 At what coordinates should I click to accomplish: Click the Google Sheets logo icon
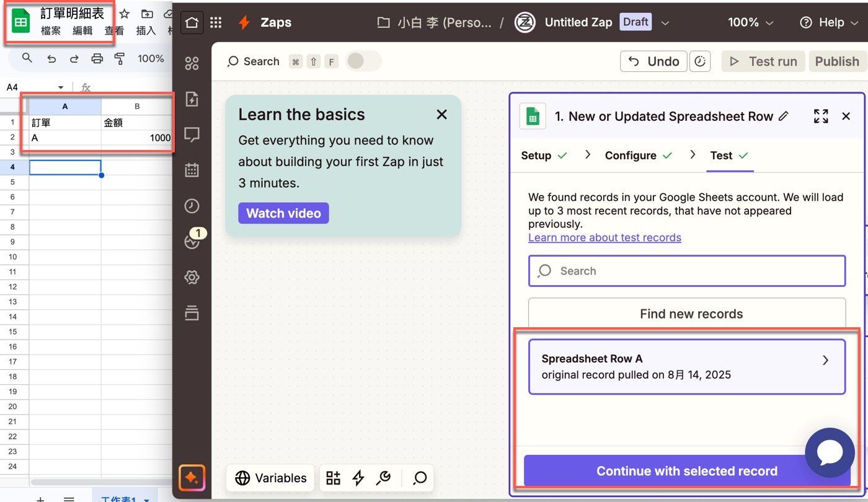pyautogui.click(x=21, y=22)
